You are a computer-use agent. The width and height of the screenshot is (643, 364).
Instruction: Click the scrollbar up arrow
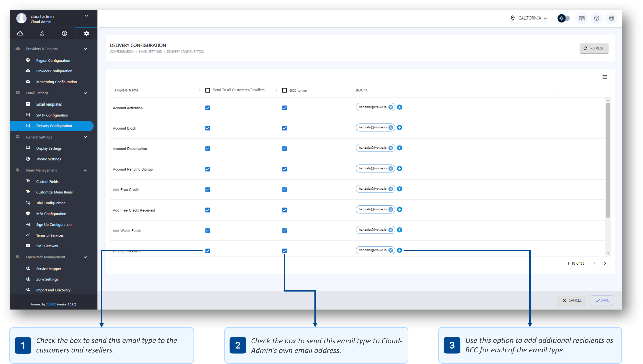click(608, 100)
